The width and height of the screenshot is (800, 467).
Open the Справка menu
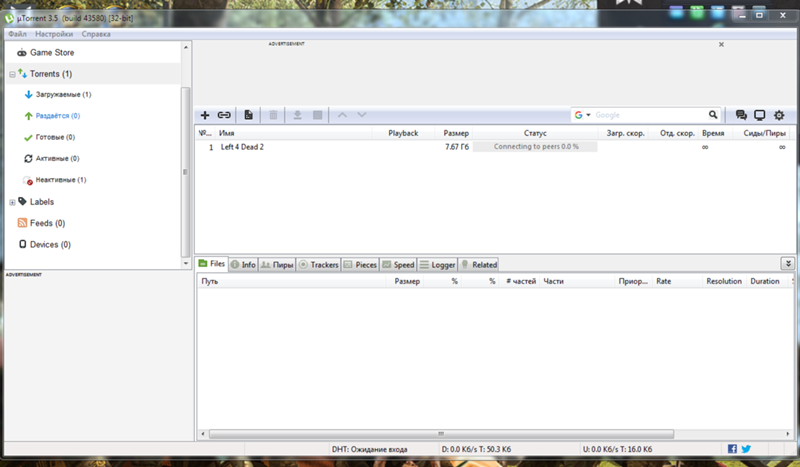96,34
